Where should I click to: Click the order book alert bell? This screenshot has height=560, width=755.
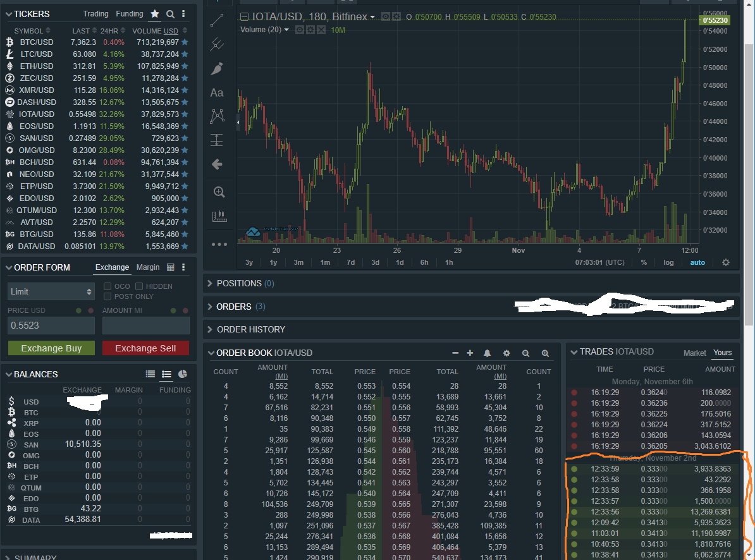[x=488, y=353]
